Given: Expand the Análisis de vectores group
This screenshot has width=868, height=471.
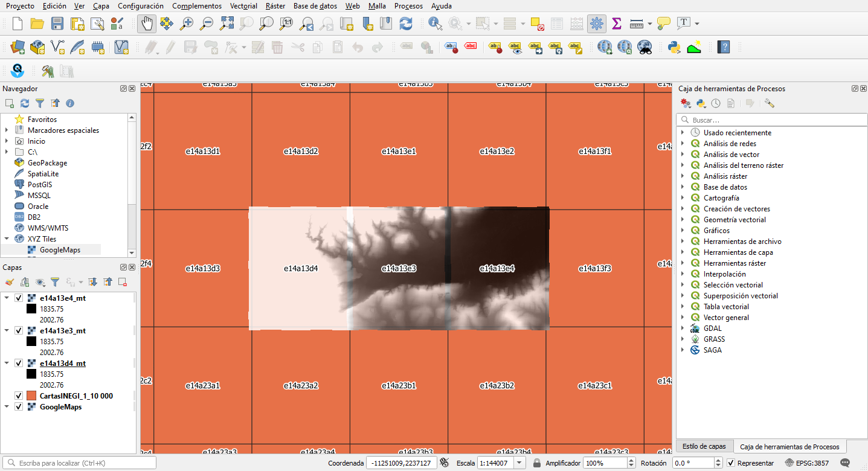Looking at the screenshot, I should point(683,155).
